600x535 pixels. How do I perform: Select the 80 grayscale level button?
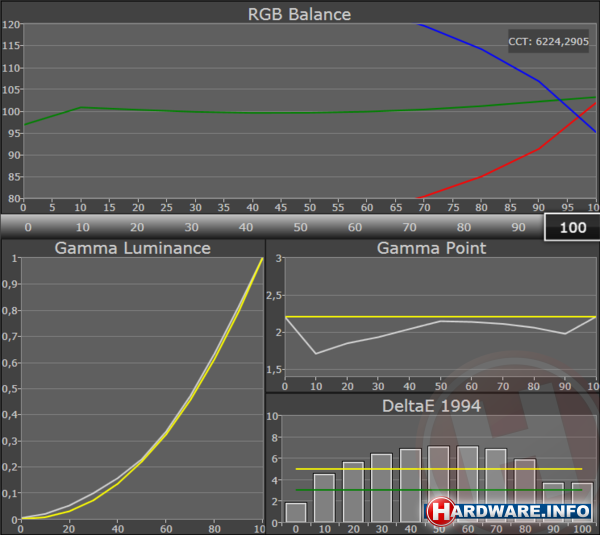click(464, 227)
